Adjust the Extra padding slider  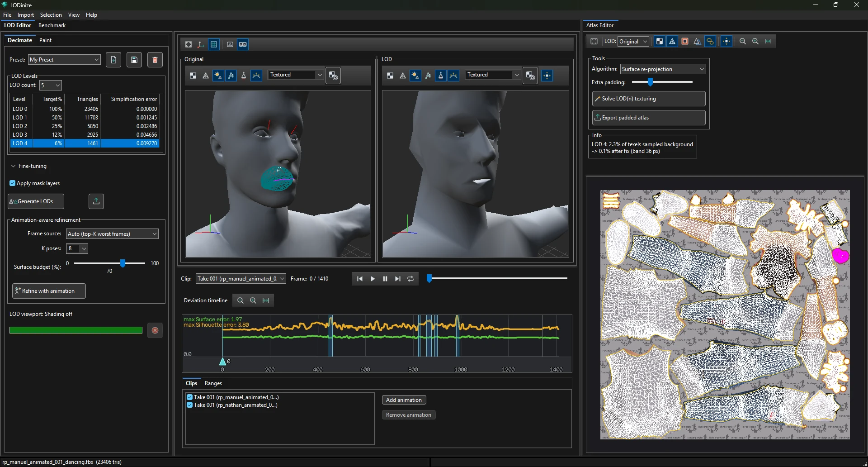point(650,82)
